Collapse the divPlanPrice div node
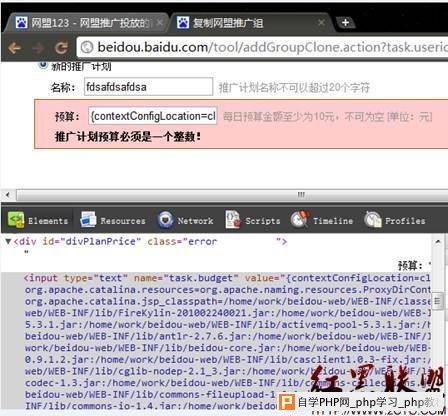Viewport: 448px width, 416px height. (9, 241)
